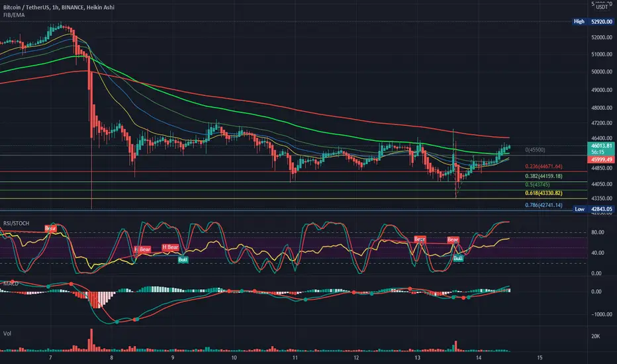Click 51000.00 on the price axis
This screenshot has width=617, height=364.
(x=602, y=54)
